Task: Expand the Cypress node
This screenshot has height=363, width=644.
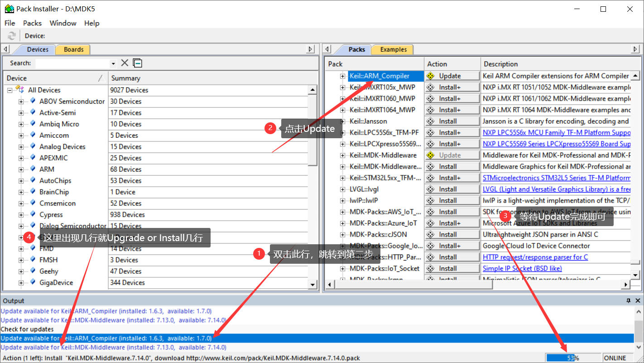Action: [21, 215]
